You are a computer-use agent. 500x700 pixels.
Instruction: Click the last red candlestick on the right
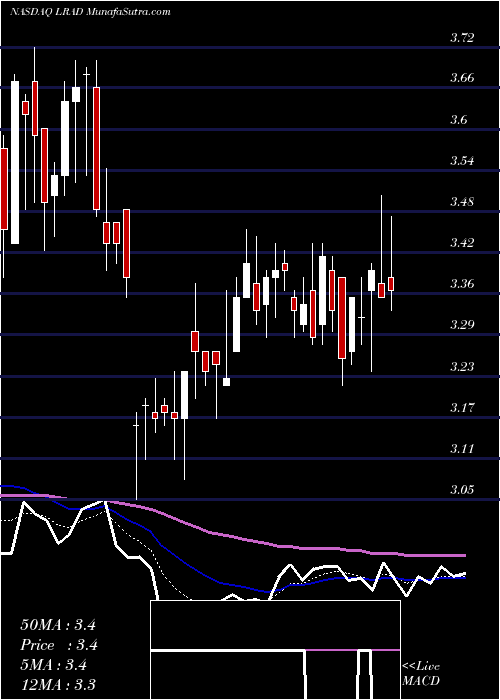pyautogui.click(x=391, y=284)
